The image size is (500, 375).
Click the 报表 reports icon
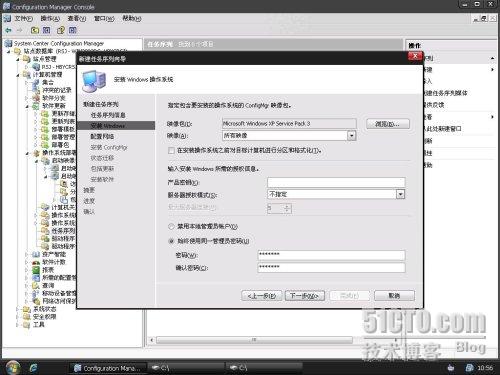pyautogui.click(x=36, y=270)
